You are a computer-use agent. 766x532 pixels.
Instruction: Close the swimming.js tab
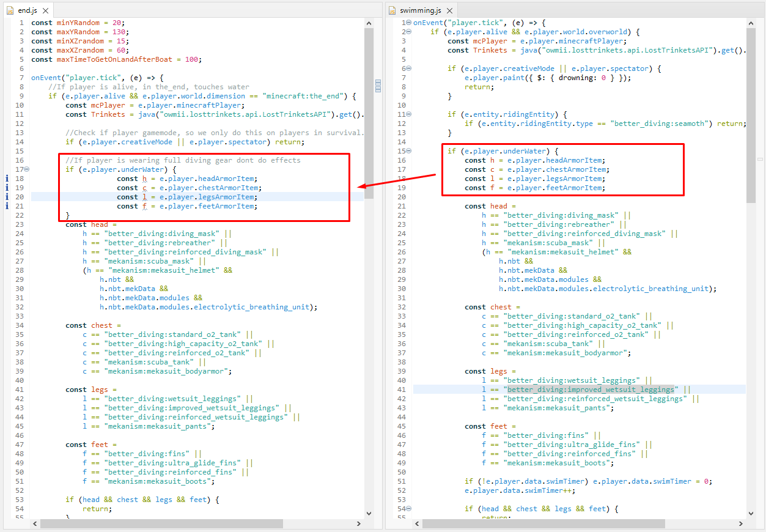pos(449,10)
